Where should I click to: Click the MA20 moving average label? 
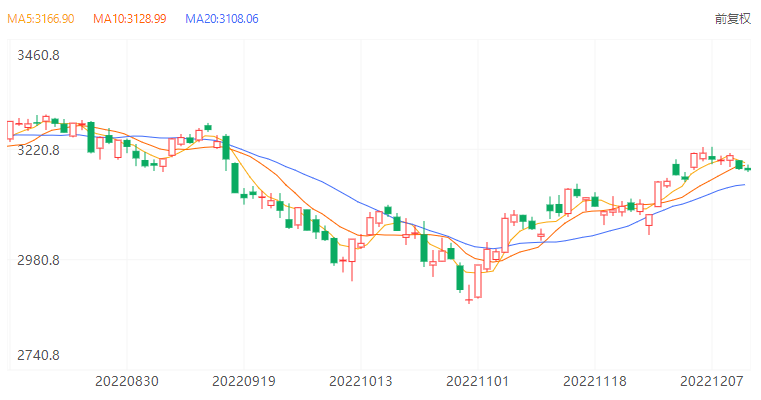pos(222,19)
